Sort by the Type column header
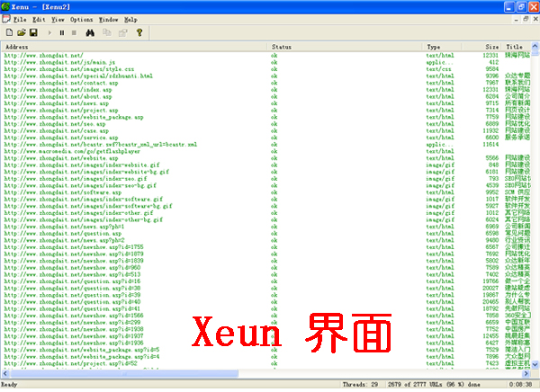The height and width of the screenshot is (392, 540). click(442, 47)
